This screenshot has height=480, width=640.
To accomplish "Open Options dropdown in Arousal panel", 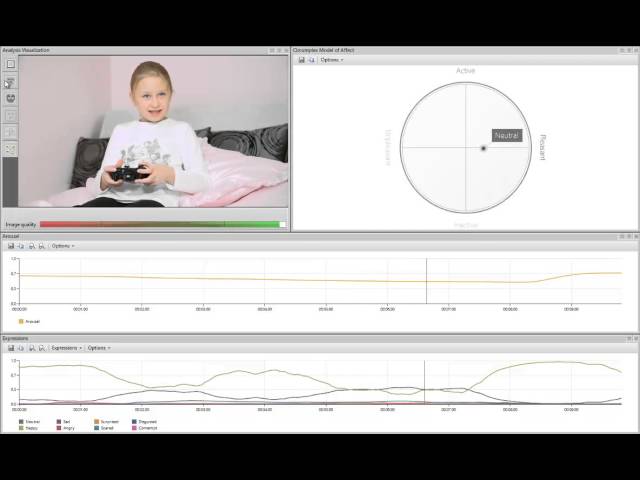I will 62,246.
